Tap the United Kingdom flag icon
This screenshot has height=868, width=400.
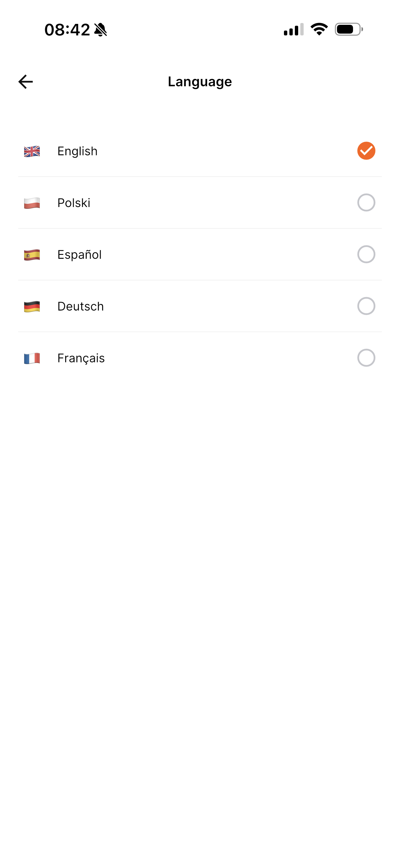32,151
